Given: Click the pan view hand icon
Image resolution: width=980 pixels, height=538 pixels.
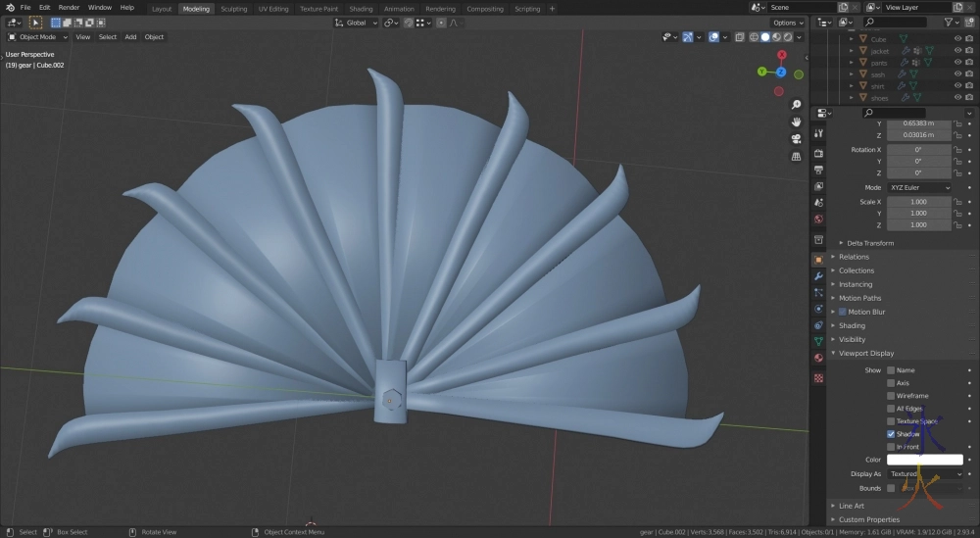Looking at the screenshot, I should (797, 122).
